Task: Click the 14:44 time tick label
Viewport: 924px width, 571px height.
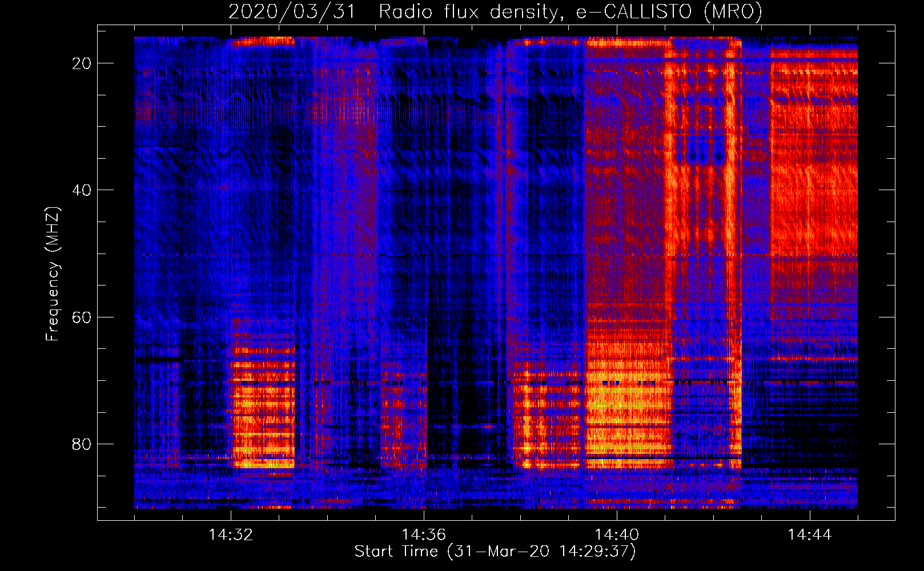Action: pos(810,535)
